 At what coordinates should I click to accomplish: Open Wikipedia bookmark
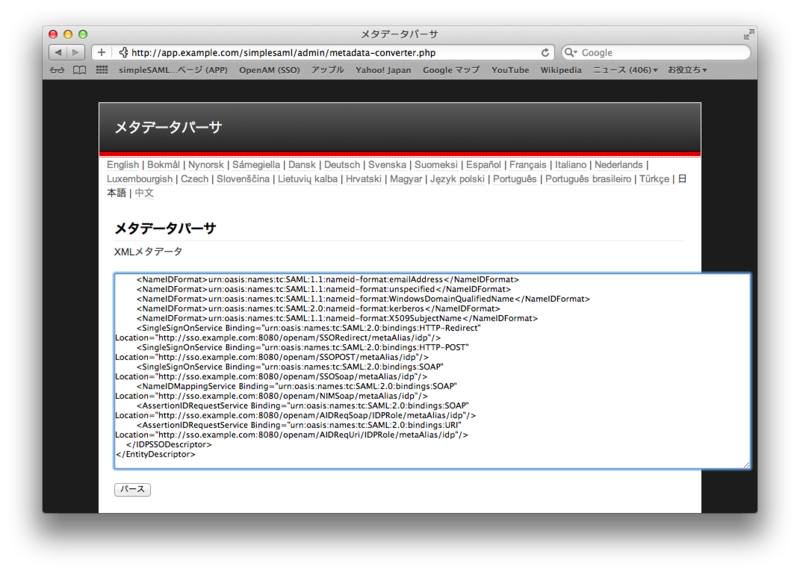coord(561,70)
